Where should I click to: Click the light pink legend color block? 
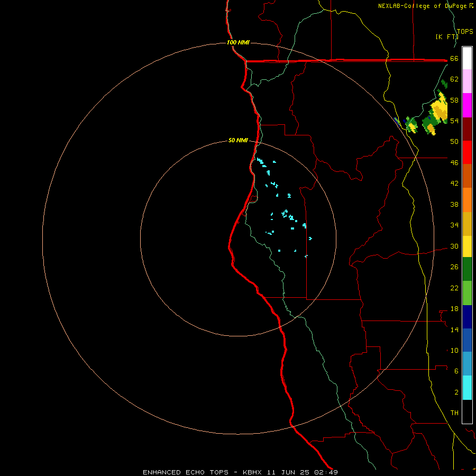coord(467,81)
